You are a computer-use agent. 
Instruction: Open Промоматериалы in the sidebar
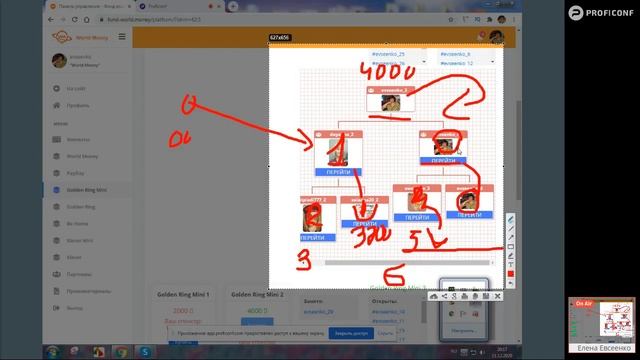(89, 291)
